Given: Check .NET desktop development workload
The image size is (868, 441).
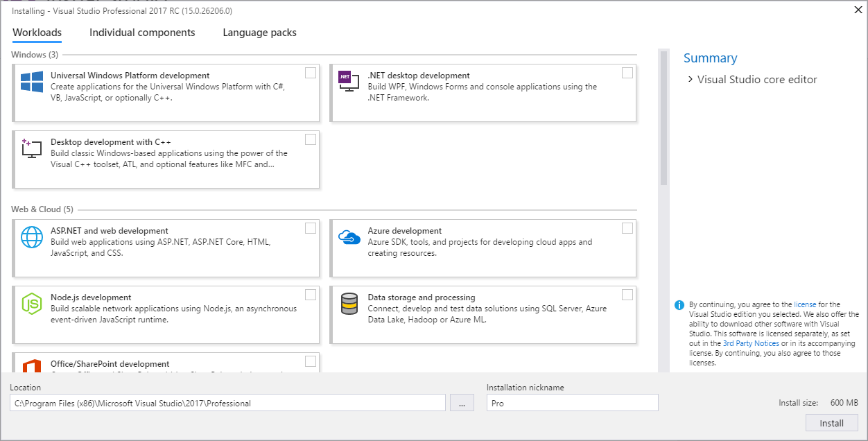Looking at the screenshot, I should pos(627,73).
